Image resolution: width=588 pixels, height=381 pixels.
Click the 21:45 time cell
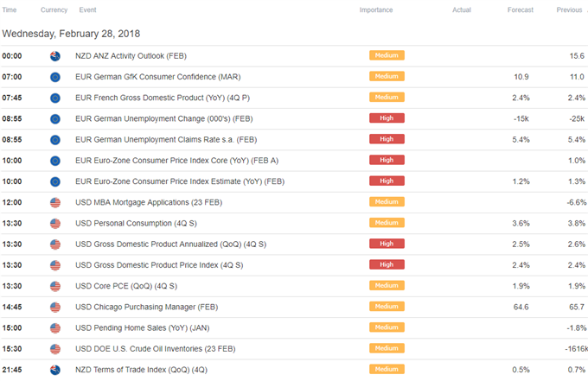pyautogui.click(x=12, y=370)
